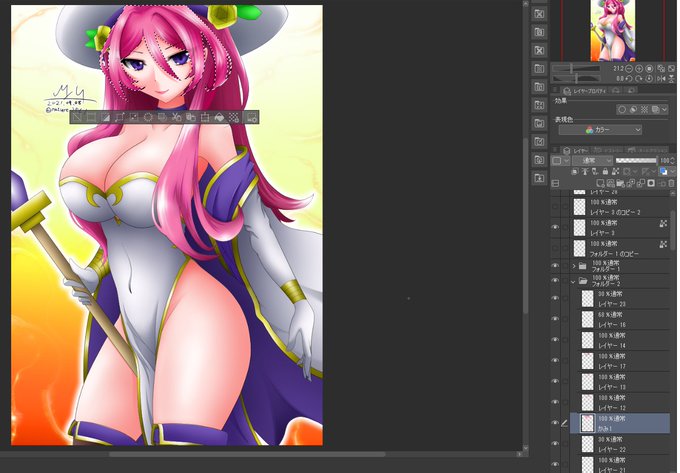Screen dimensions: 680x473
Task: Select layer フォルダー 1 のコピー
Action: coord(620,248)
